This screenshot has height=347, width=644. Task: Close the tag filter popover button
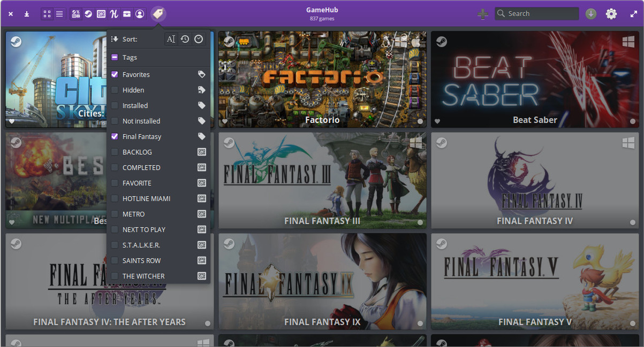158,14
